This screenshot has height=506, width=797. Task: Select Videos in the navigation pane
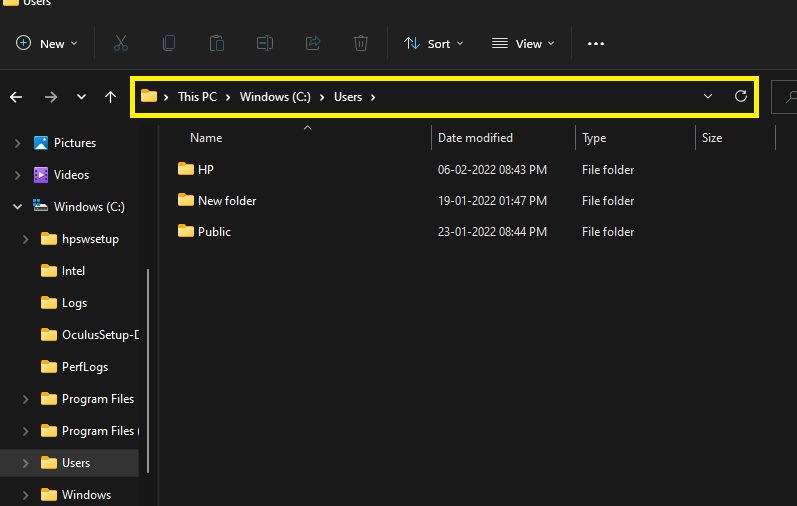[71, 175]
